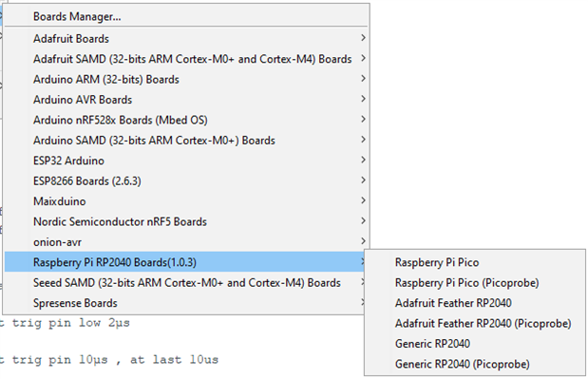Expand arrow beside onion-avr
Viewport: 588px width, 379px height.
(x=363, y=240)
